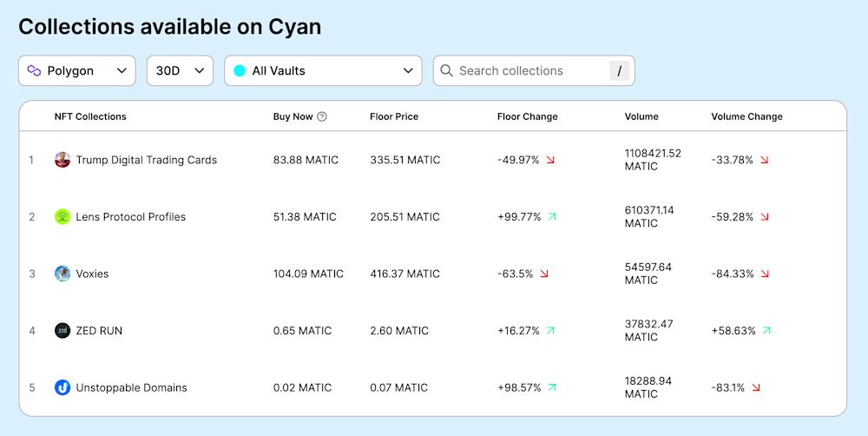Sort by NFT Collections column header
Image resolution: width=868 pixels, height=436 pixels.
pyautogui.click(x=90, y=116)
